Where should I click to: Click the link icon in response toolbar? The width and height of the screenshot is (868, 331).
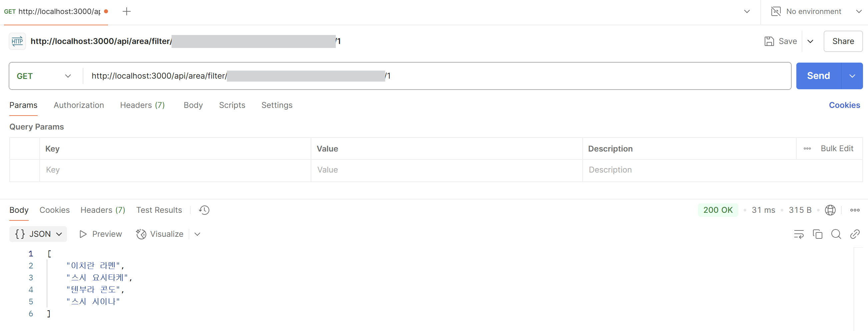click(855, 234)
